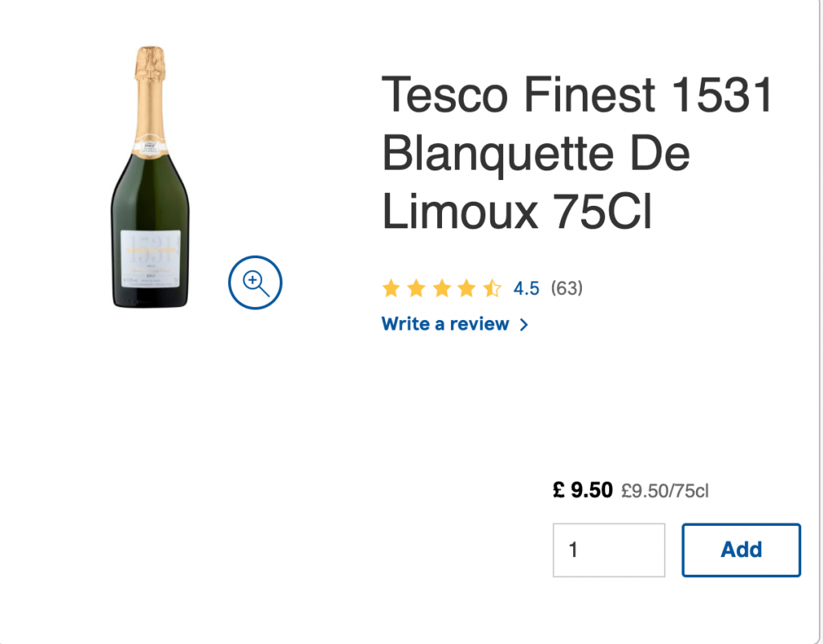Screen dimensions: 823x644
Task: Click the chevron after Write a review
Action: [x=524, y=325]
